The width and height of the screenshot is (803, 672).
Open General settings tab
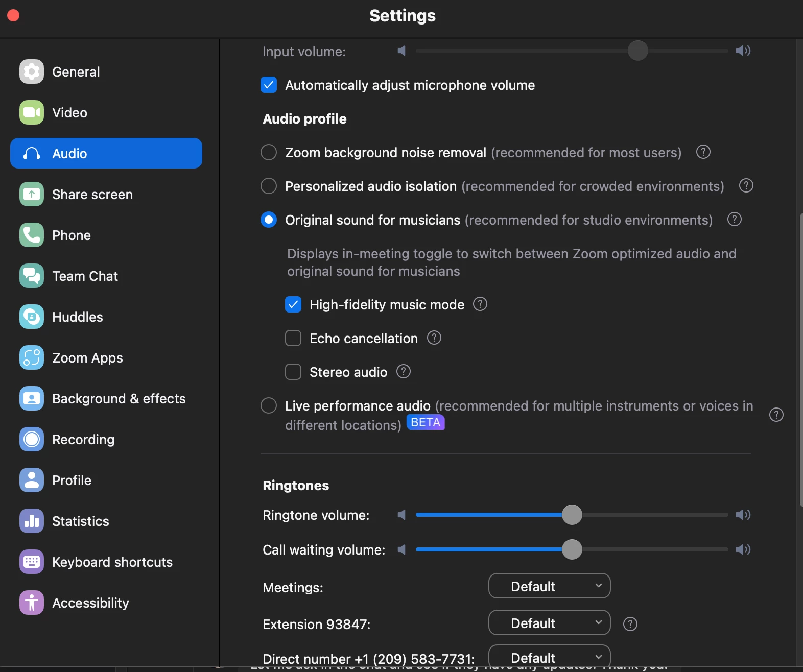coord(106,71)
